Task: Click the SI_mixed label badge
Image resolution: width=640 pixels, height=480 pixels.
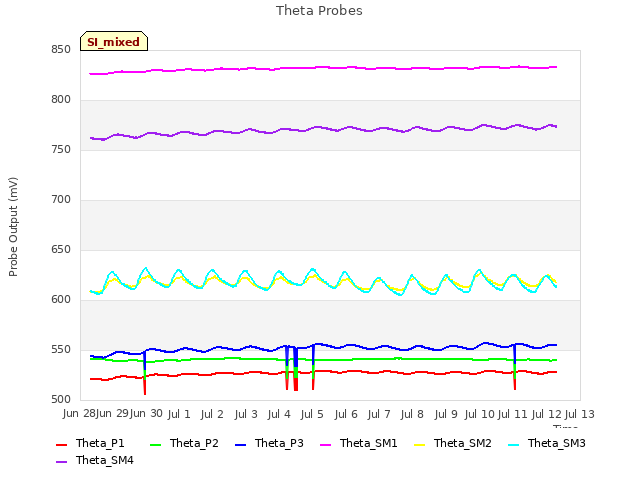Action: (114, 41)
